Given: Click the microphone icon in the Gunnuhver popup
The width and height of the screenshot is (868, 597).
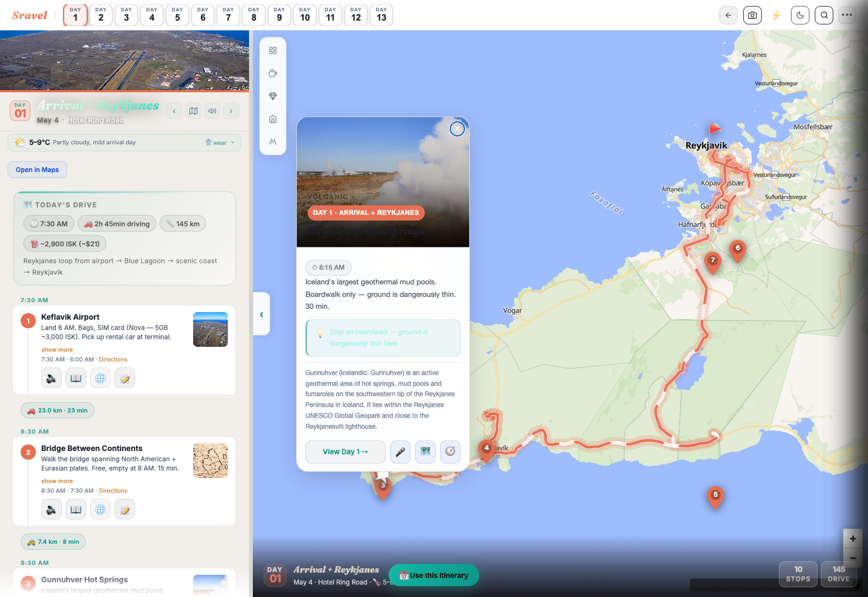Looking at the screenshot, I should [x=400, y=452].
